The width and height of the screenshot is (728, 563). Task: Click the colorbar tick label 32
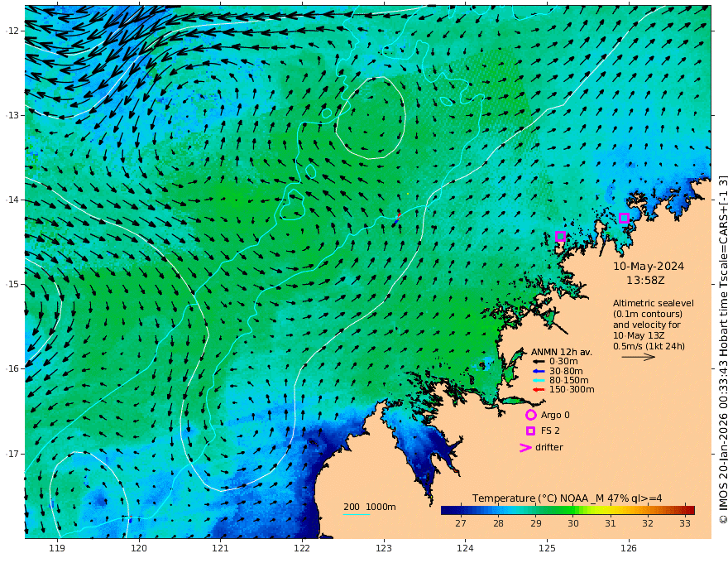click(x=648, y=523)
